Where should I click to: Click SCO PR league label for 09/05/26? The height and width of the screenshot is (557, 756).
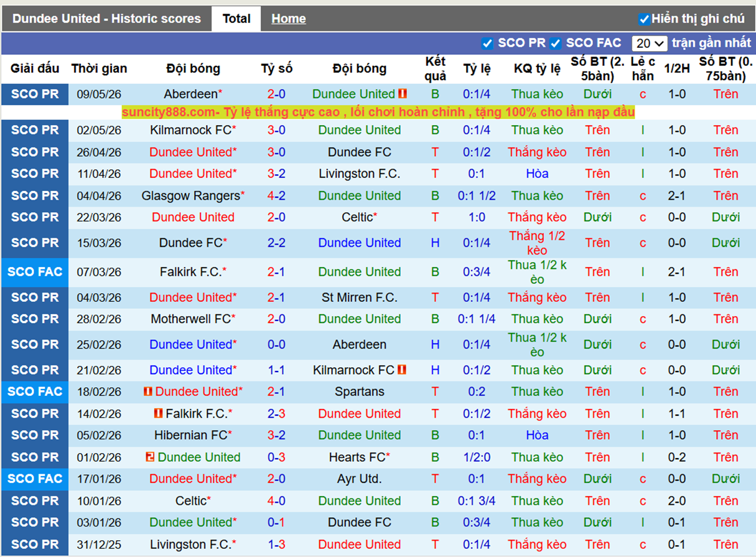[x=35, y=94]
